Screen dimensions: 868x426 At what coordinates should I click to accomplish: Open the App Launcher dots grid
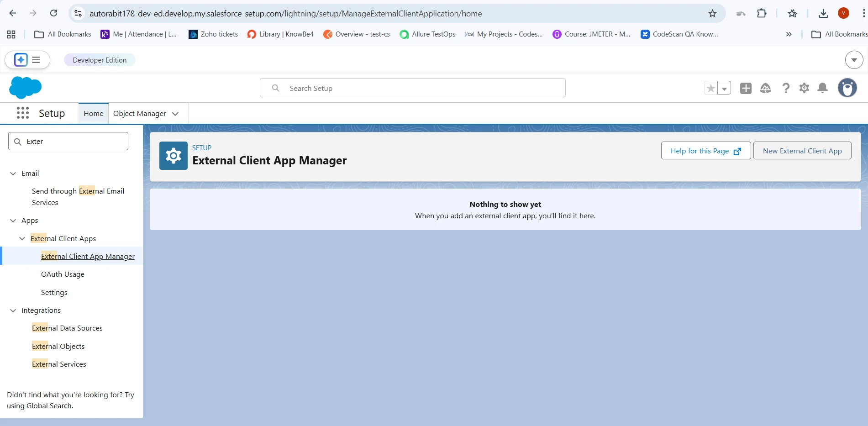pos(23,113)
